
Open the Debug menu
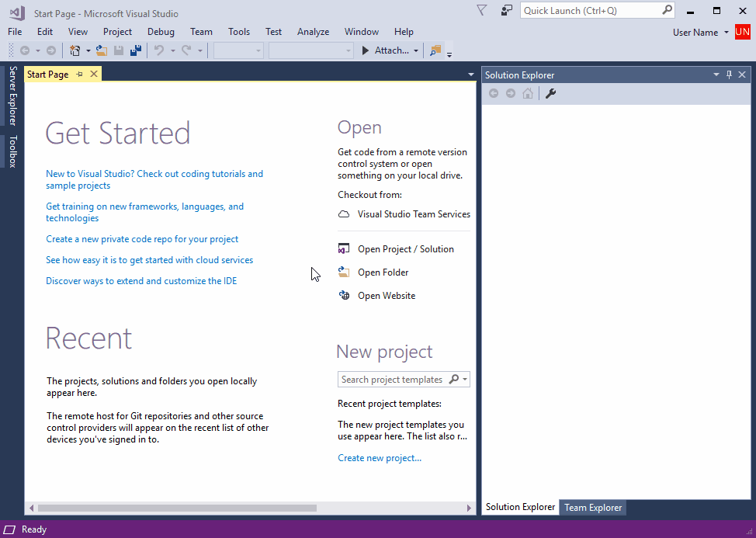pos(160,32)
